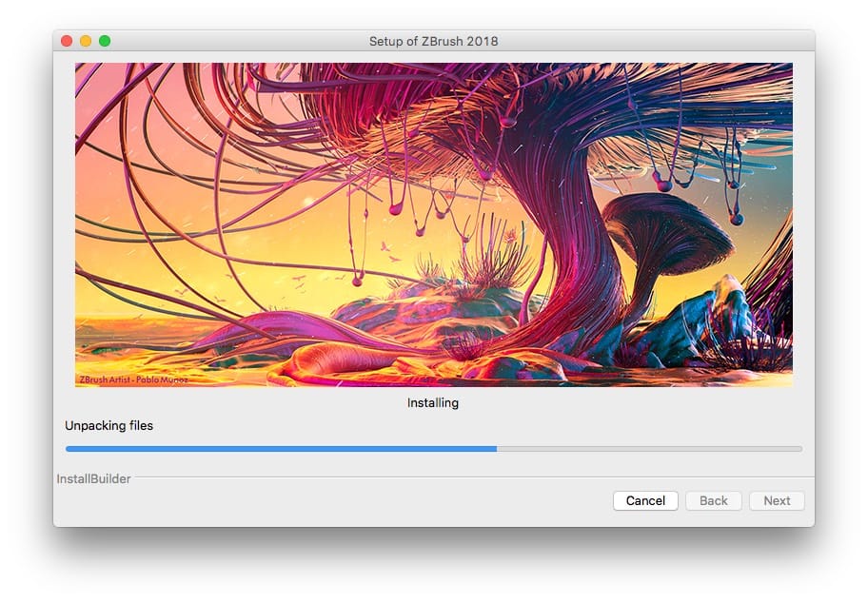
Task: Click the 'ZBrush Artist - Pablo Munoz' credit
Action: (133, 379)
